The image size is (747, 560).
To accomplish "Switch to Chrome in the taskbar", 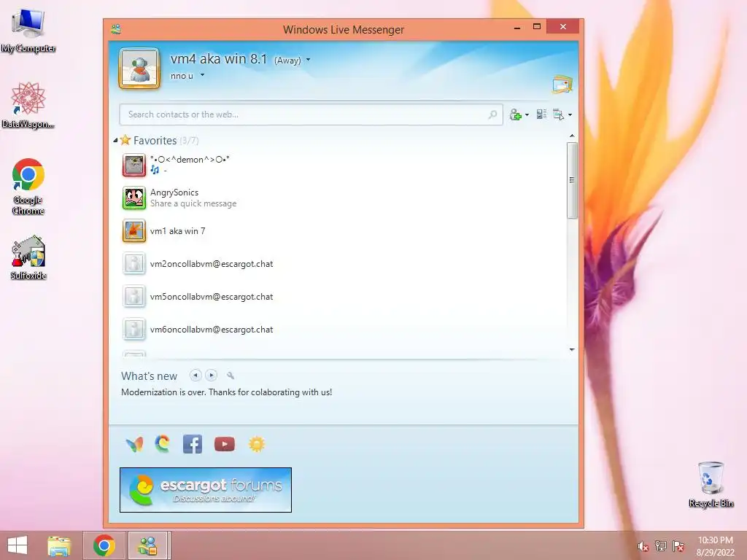I will tap(104, 545).
